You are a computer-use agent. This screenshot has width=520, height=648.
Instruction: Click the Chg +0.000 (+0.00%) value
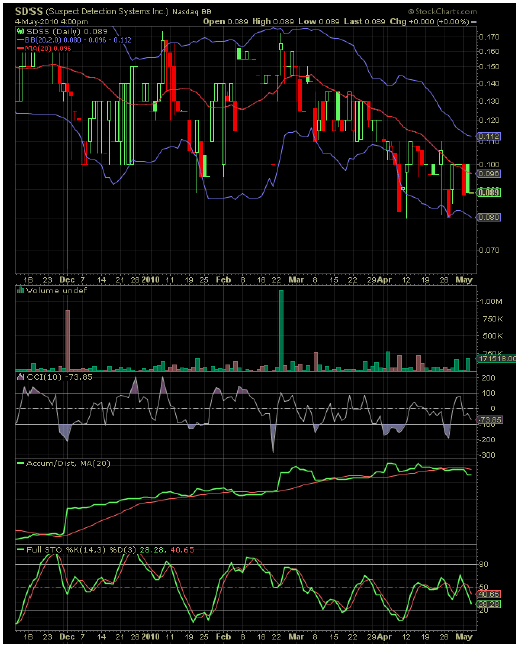[430, 21]
